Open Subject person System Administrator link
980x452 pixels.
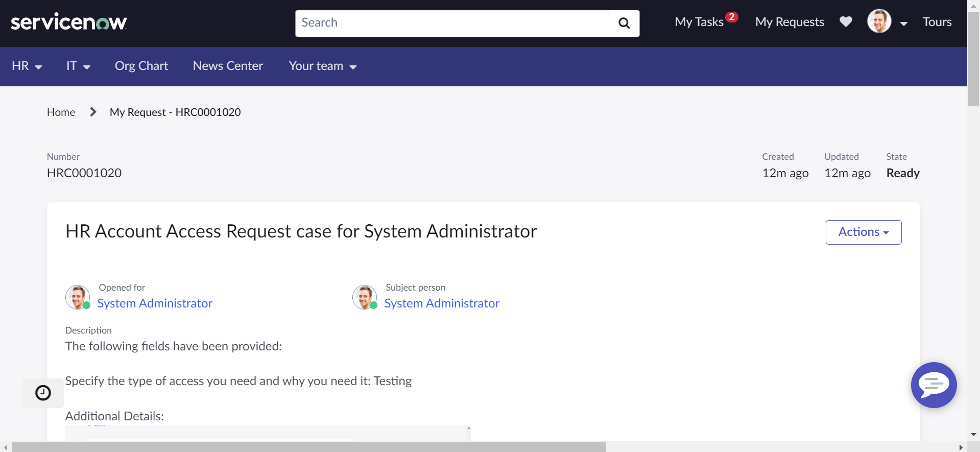(x=442, y=303)
